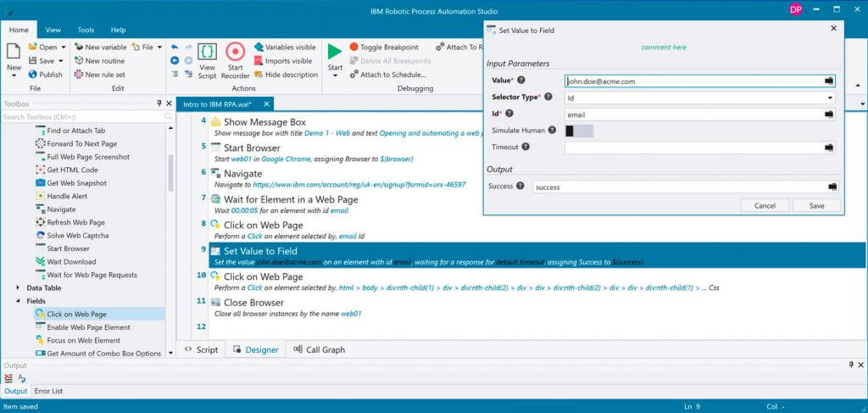
Task: Click the variable picker icon in Value field
Action: click(x=829, y=81)
